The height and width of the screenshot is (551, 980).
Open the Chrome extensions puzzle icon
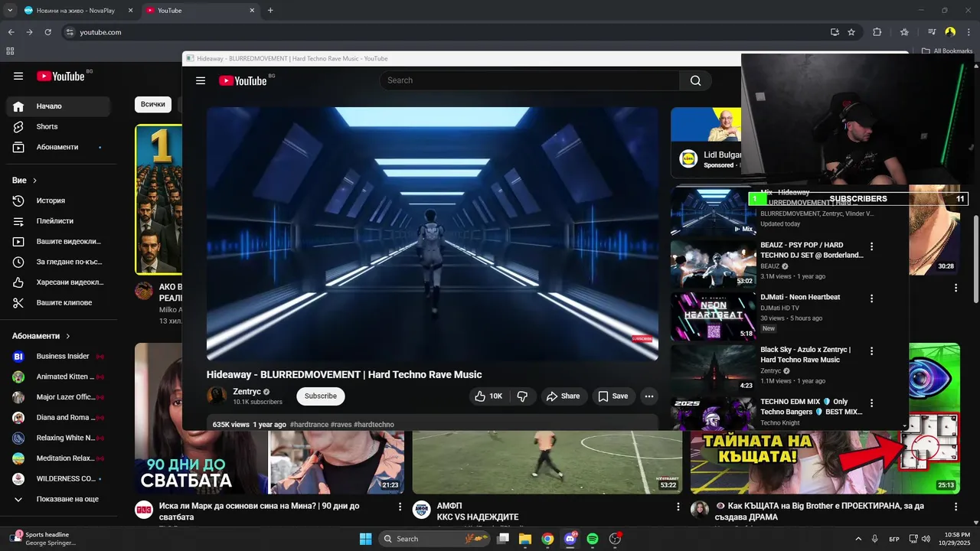[x=877, y=32]
